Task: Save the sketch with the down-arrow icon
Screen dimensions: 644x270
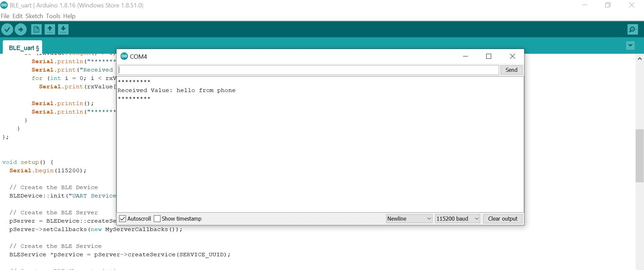Action: click(x=63, y=30)
